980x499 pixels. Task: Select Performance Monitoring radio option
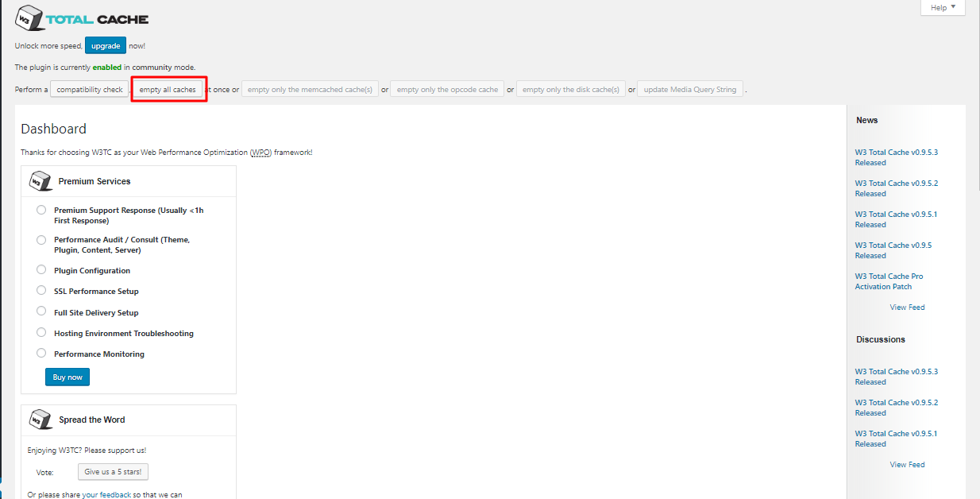point(41,354)
